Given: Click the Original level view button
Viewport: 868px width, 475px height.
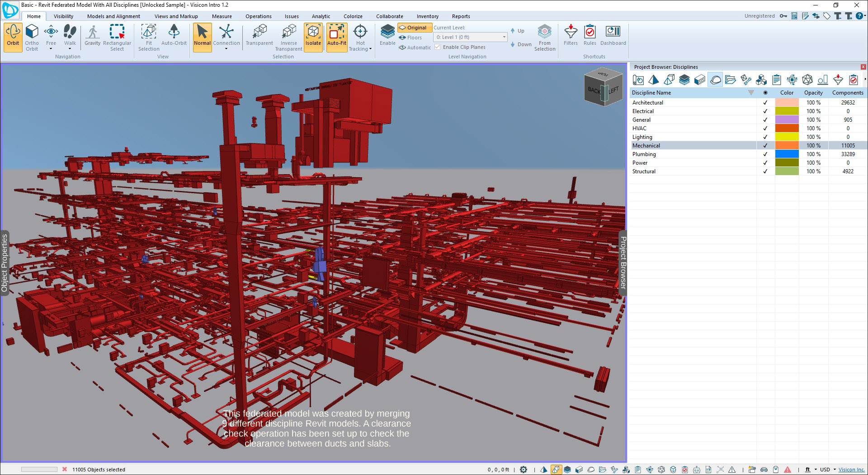Looking at the screenshot, I should tap(415, 28).
